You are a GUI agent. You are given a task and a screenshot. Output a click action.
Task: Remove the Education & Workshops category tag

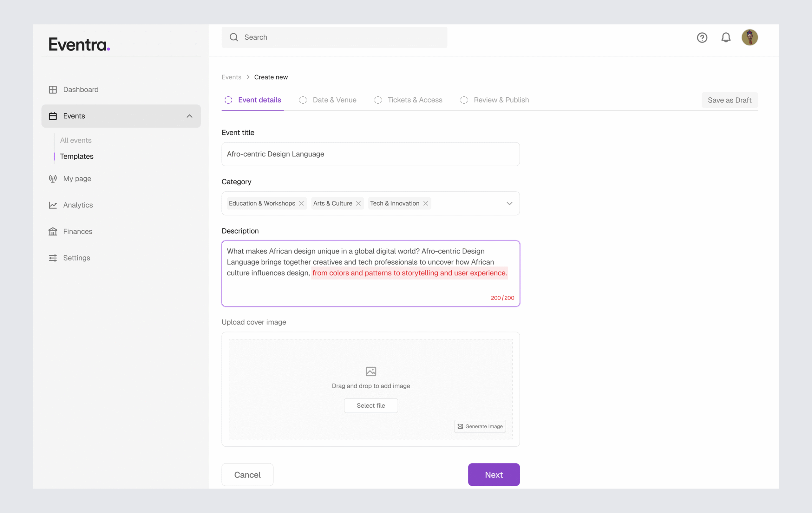[x=301, y=203]
